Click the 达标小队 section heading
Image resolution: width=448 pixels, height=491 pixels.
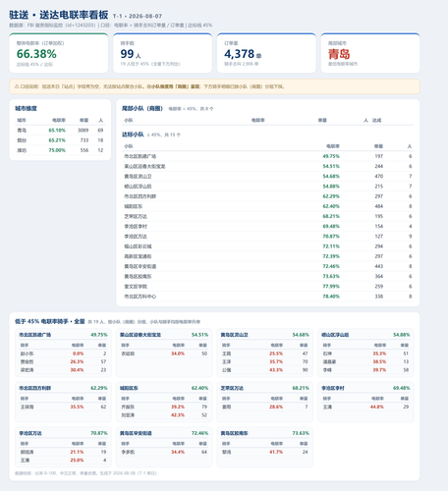(133, 135)
